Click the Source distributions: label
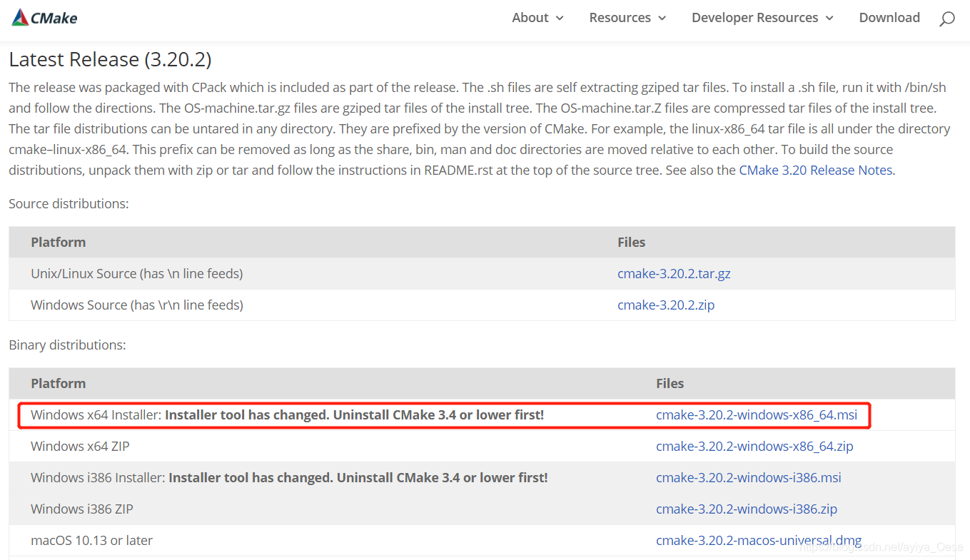This screenshot has height=560, width=970. pyautogui.click(x=69, y=203)
